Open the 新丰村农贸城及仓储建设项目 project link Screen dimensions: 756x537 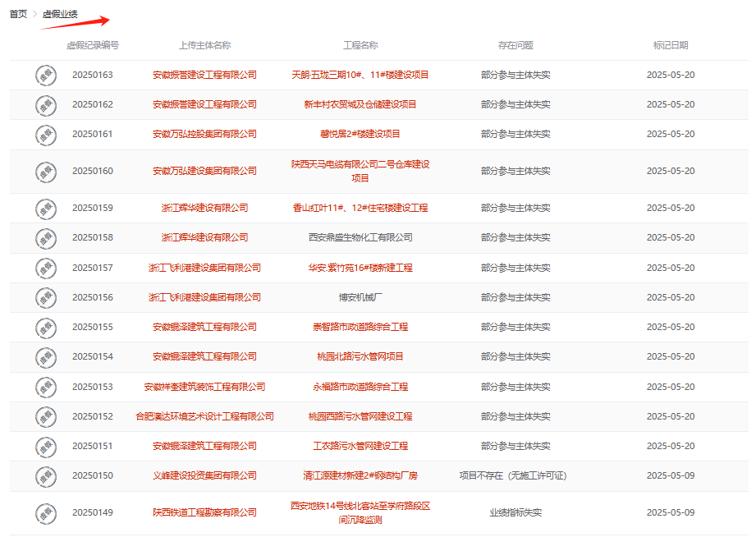(360, 104)
